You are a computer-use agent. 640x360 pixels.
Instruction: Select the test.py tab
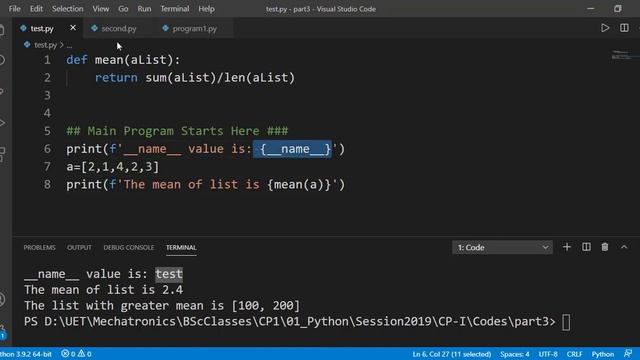42,29
